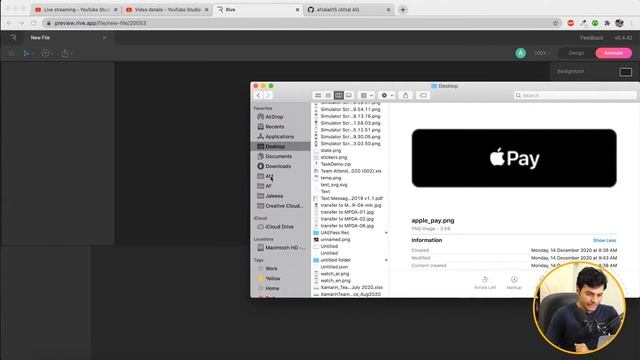
Task: Click the green user avatar A
Action: tap(520, 53)
